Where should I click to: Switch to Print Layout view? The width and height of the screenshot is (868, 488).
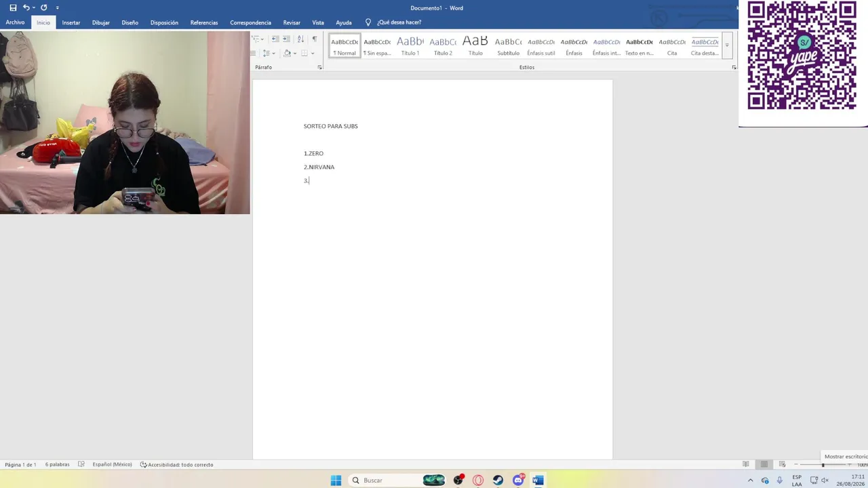(764, 464)
